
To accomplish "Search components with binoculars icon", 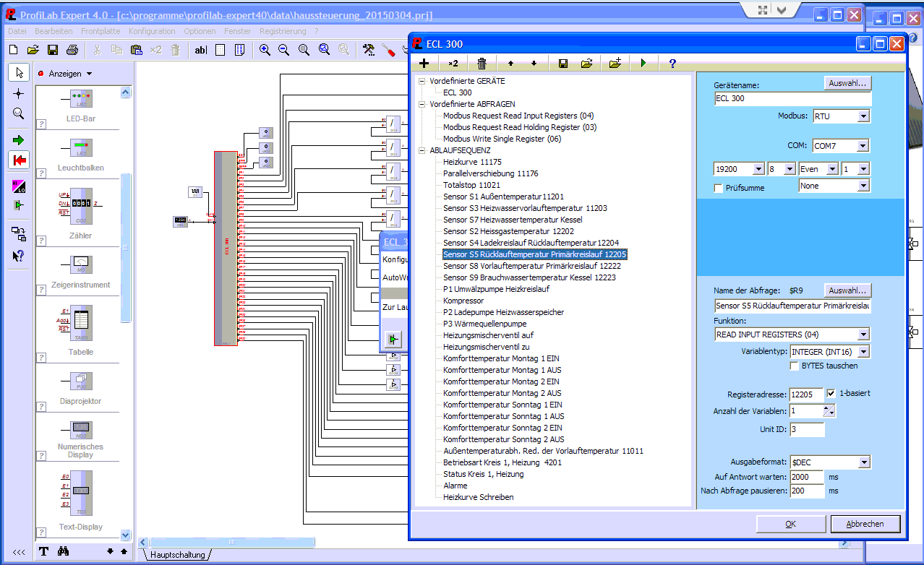I will point(63,551).
